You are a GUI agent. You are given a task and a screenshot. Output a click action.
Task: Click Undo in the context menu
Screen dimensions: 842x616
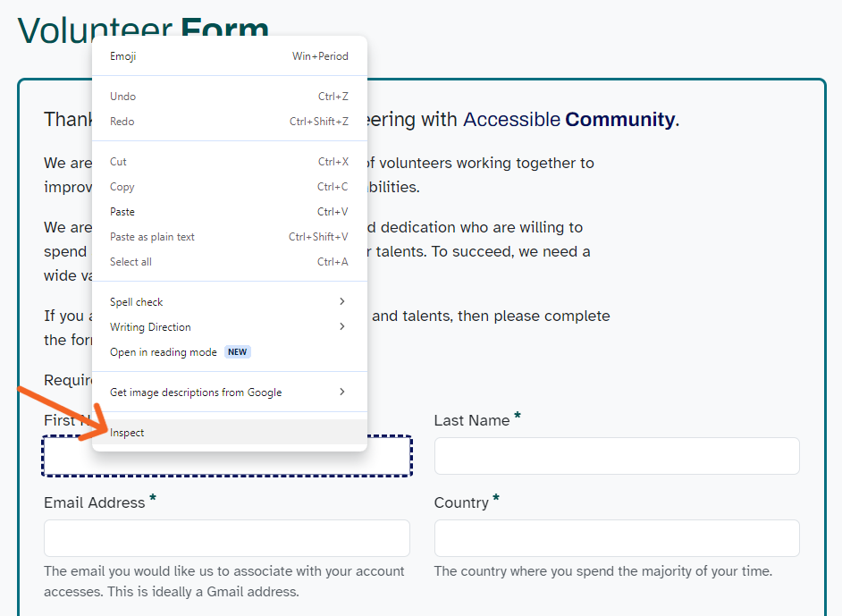pyautogui.click(x=122, y=96)
